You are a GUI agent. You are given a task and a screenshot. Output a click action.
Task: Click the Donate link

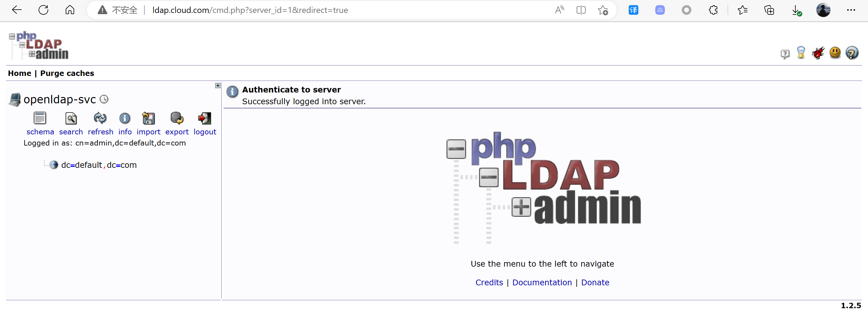595,283
